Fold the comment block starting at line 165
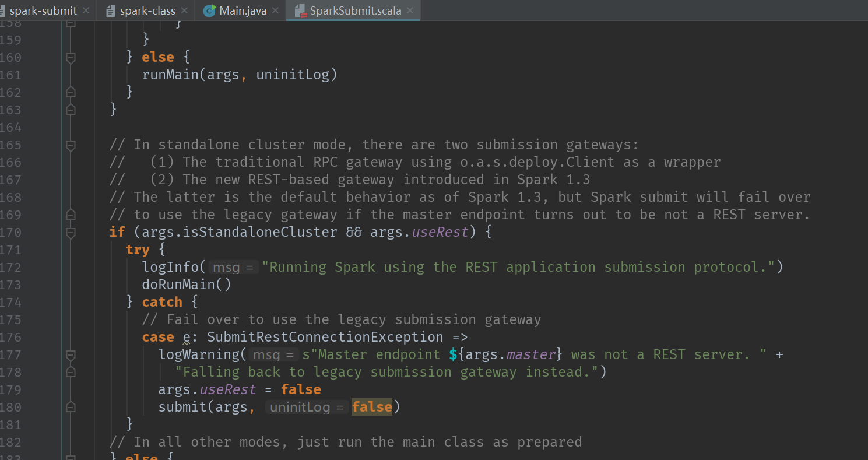This screenshot has height=460, width=868. (71, 145)
